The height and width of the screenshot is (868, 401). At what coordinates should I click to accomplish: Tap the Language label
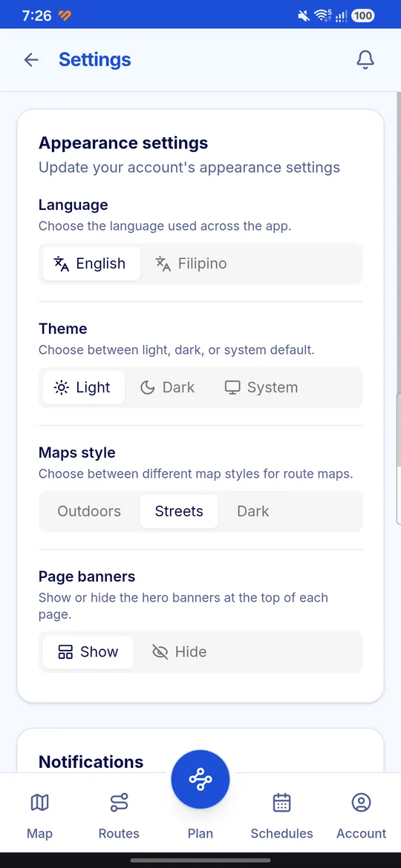click(73, 205)
